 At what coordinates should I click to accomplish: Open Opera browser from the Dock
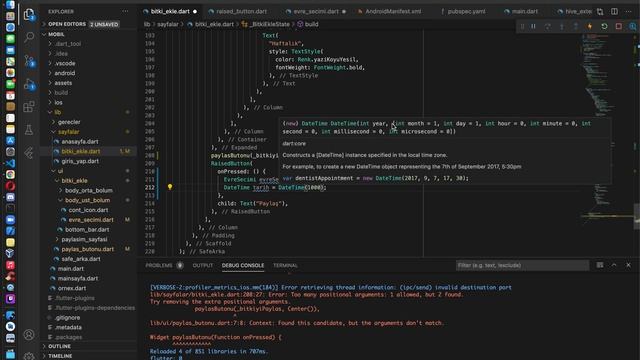tap(10, 186)
